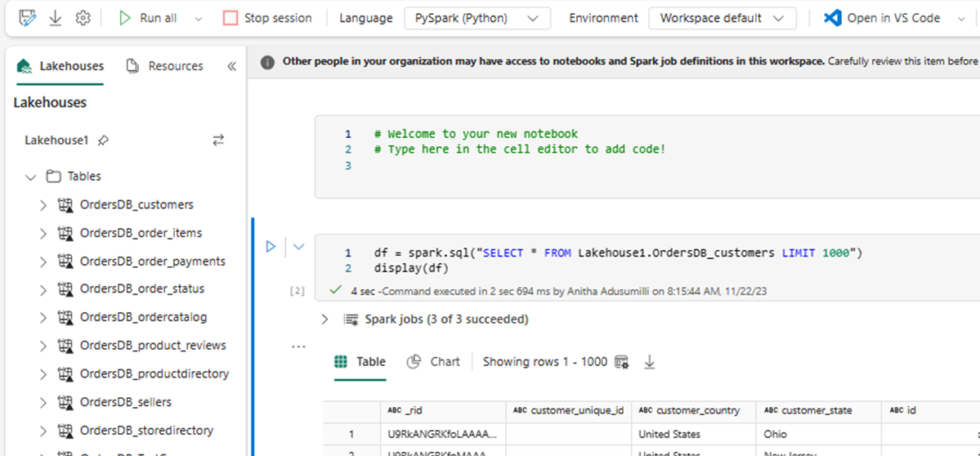
Task: Click the pin icon beside Lakehouse1
Action: tap(104, 141)
